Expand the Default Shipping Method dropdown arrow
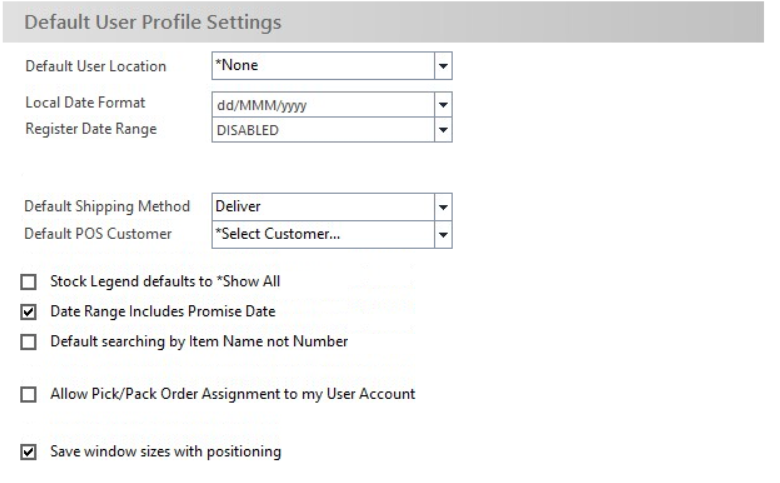The height and width of the screenshot is (483, 780). pyautogui.click(x=443, y=207)
